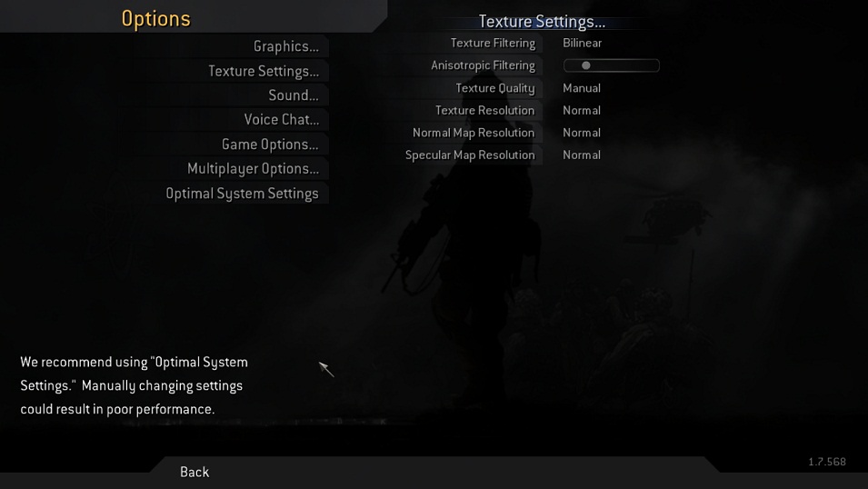Select the Texture Settings... menu entry
Viewport: 868px width, 489px height.
[x=264, y=71]
